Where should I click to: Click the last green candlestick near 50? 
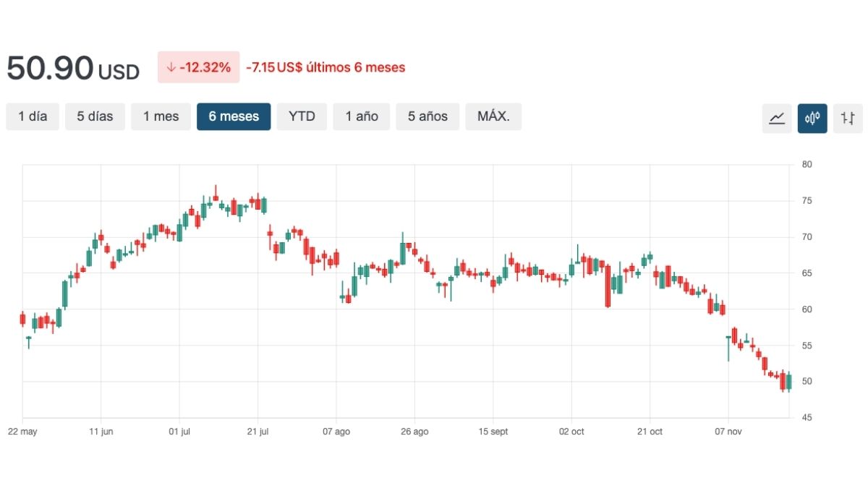pyautogui.click(x=788, y=382)
